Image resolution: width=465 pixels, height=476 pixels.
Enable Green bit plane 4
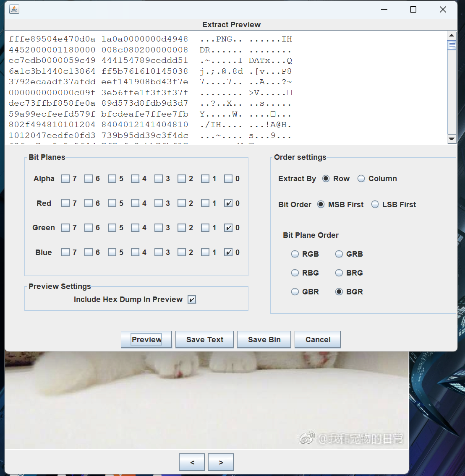[x=135, y=228]
